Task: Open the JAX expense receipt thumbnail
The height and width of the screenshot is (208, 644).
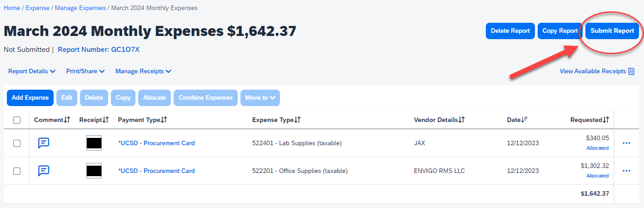Action: [x=94, y=143]
